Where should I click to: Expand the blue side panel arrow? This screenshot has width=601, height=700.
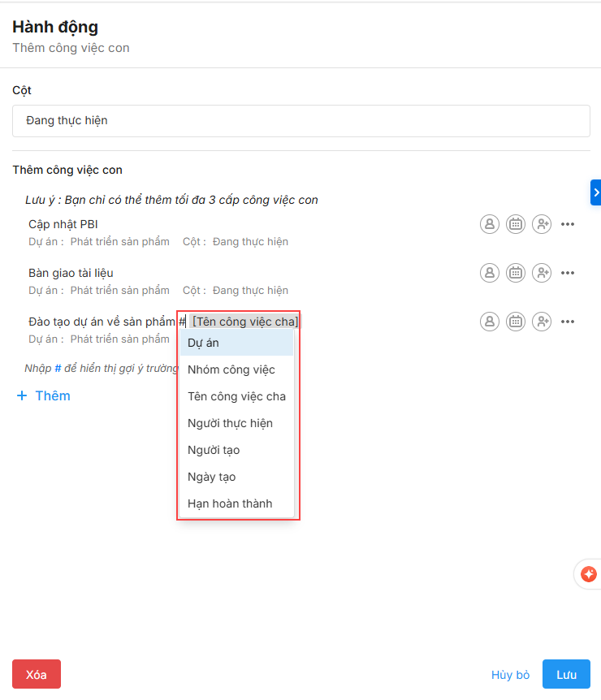(x=595, y=192)
